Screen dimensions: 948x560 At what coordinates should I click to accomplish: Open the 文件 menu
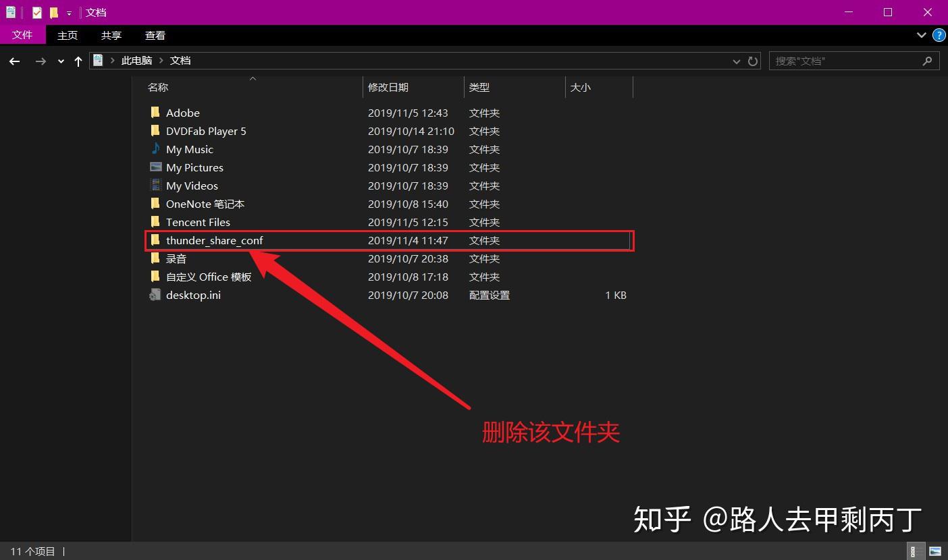click(22, 35)
